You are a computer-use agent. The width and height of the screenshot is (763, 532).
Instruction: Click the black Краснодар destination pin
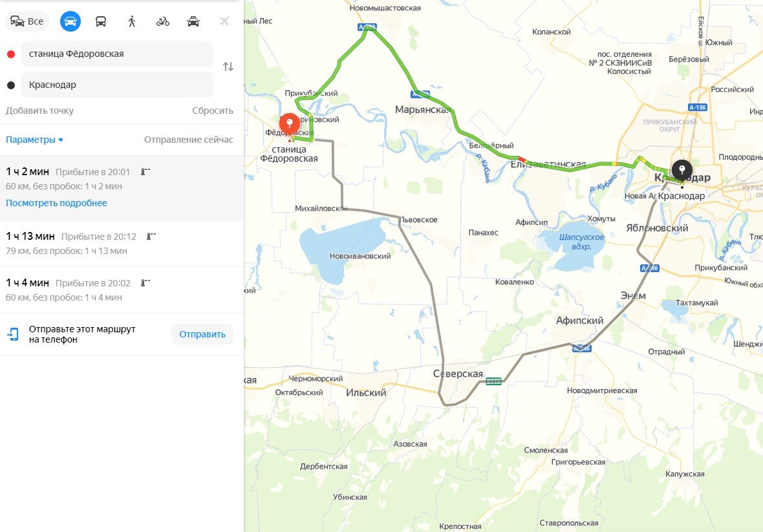pyautogui.click(x=682, y=171)
